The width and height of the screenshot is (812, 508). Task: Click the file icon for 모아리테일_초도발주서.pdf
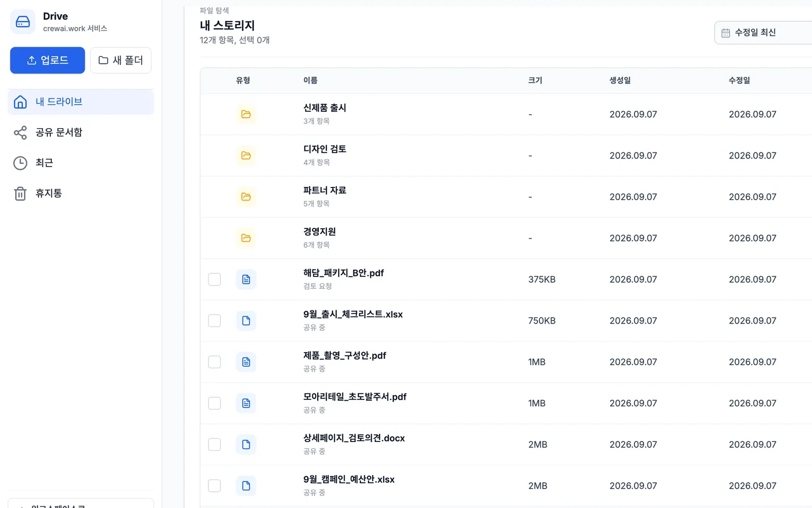click(x=246, y=403)
